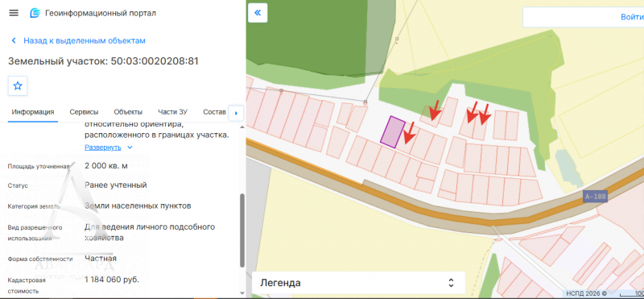
Task: Click the Форма собственности label
Action: pos(40,259)
